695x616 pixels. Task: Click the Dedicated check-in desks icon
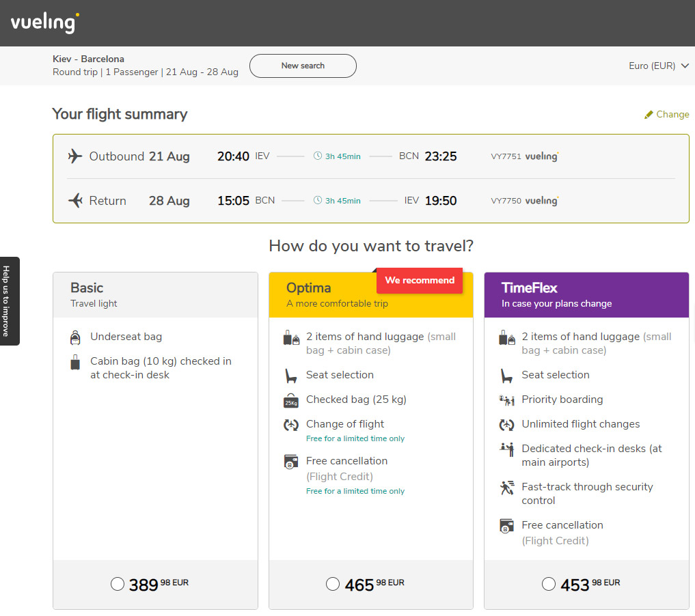(x=506, y=449)
